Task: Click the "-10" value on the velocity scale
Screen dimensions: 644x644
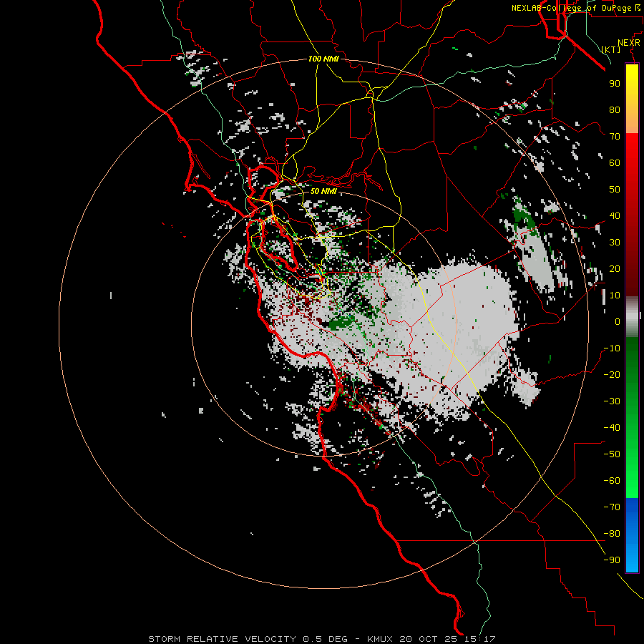Action: pyautogui.click(x=612, y=348)
